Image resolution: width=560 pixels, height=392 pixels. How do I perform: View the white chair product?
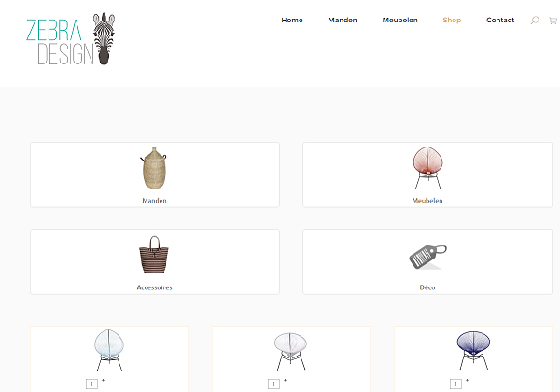pos(290,351)
